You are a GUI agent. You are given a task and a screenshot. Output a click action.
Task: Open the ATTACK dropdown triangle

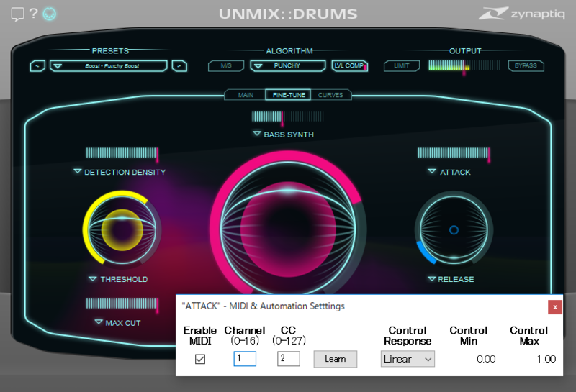click(432, 171)
